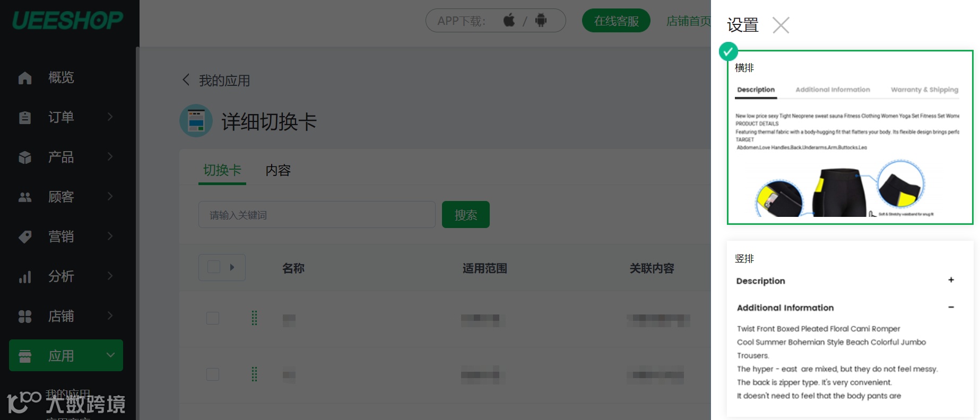Viewport: 980px width, 420px height.
Task: Click the 设置 panel title
Action: click(743, 25)
